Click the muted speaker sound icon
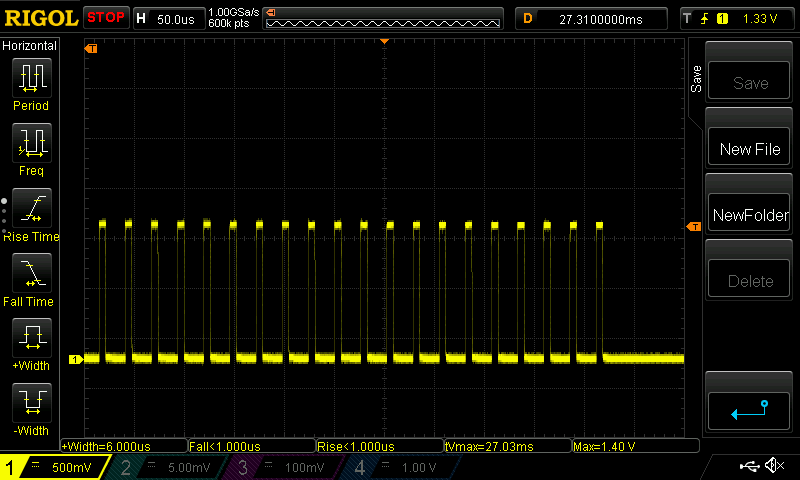This screenshot has width=800, height=480. [774, 465]
